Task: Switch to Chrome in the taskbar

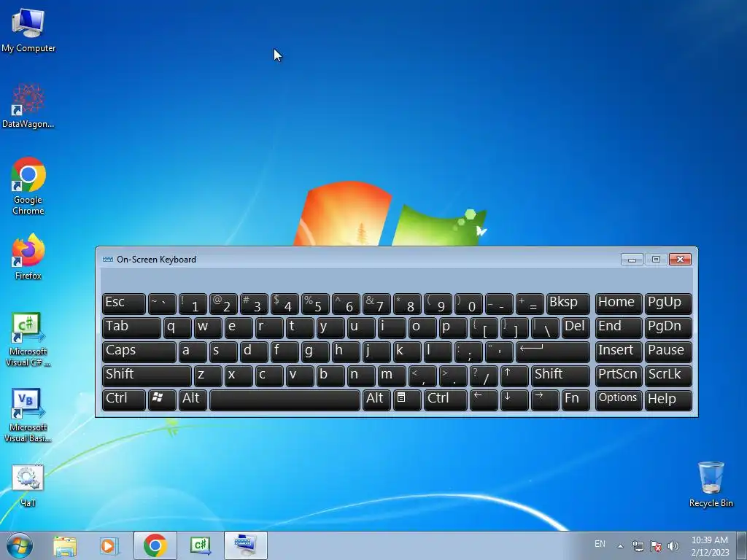Action: [x=155, y=545]
